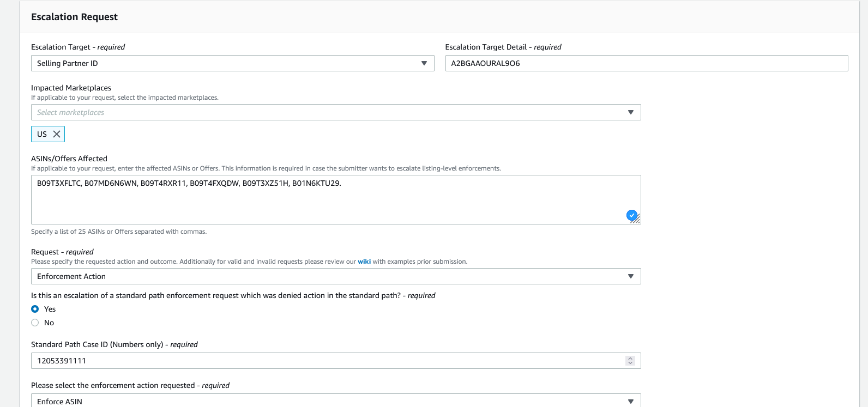
Task: Remove the US marketplace tag
Action: (57, 134)
